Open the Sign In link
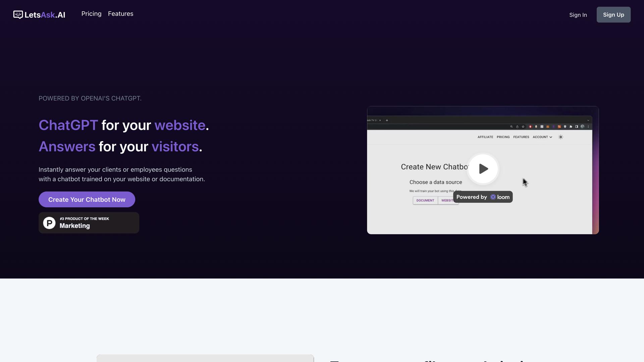The width and height of the screenshot is (644, 362). [x=578, y=15]
